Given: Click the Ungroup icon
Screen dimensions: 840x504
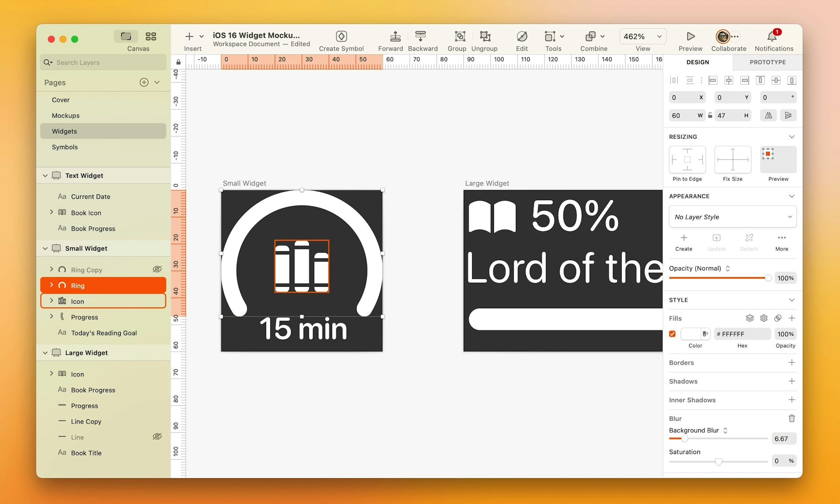Looking at the screenshot, I should 484,37.
